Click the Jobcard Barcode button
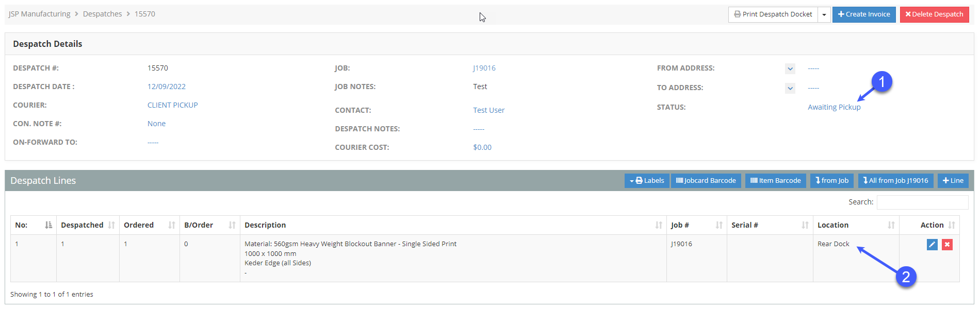The image size is (980, 309). [x=706, y=181]
